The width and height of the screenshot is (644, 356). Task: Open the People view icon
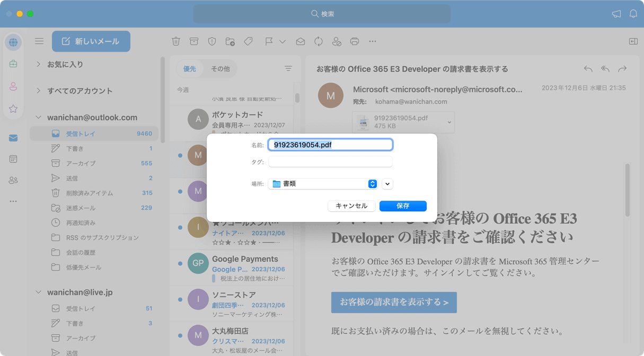click(13, 180)
